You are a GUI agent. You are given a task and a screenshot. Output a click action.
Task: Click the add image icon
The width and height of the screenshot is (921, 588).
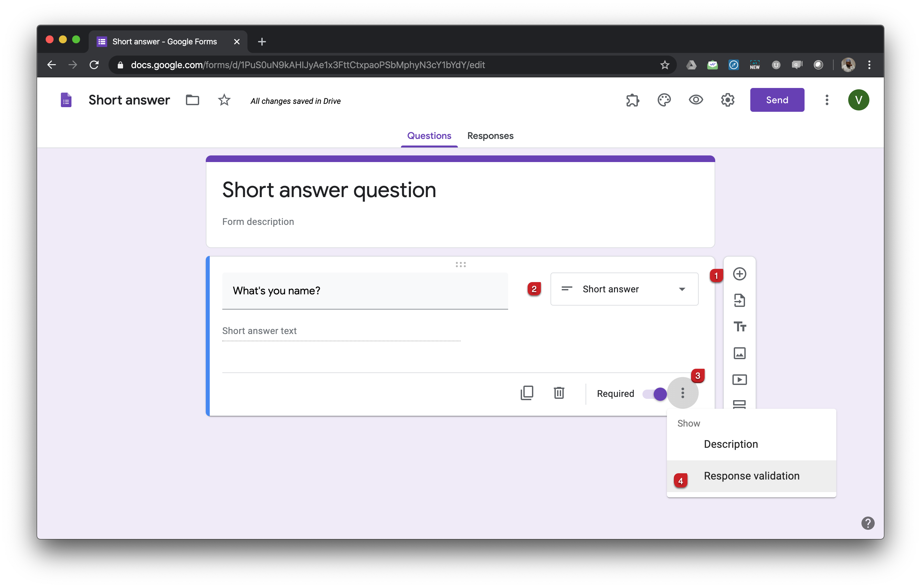click(738, 353)
